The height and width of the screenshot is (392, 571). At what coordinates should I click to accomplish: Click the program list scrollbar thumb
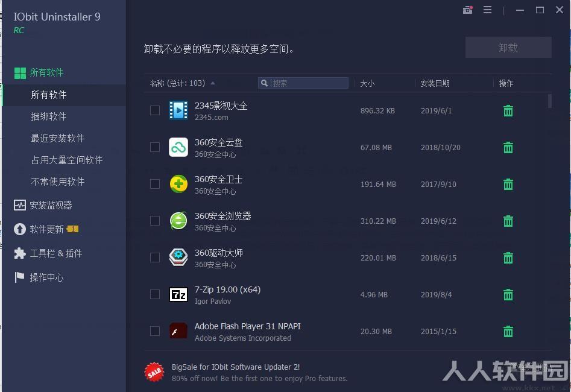(549, 101)
